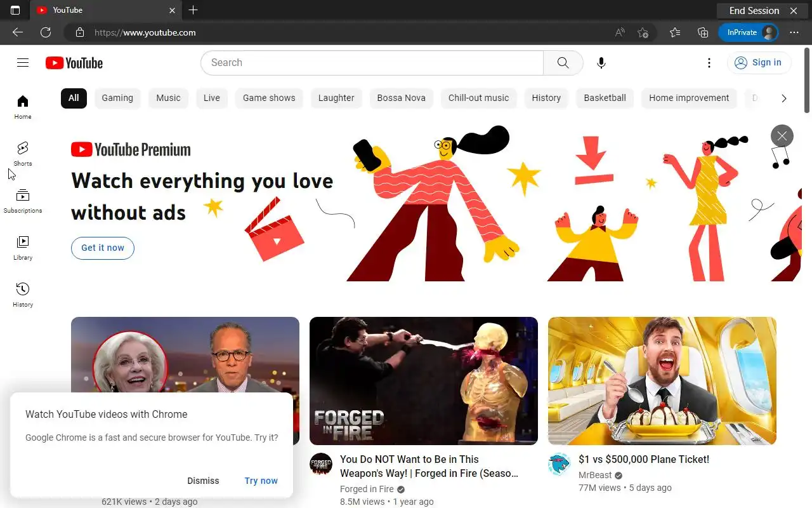The width and height of the screenshot is (812, 508).
Task: Open MrBeast channel name link
Action: pyautogui.click(x=595, y=475)
